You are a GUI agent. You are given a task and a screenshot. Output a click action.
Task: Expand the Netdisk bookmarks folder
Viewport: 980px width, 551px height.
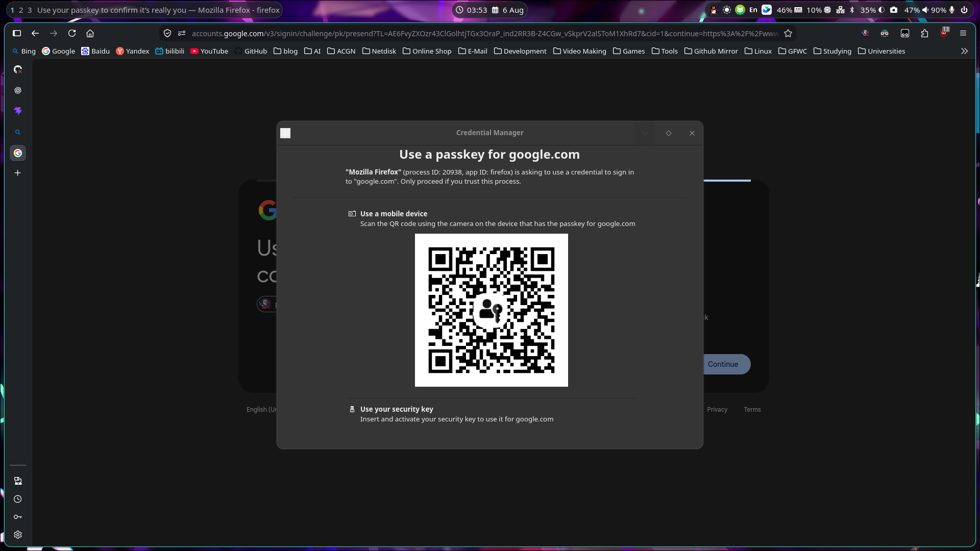coord(379,51)
